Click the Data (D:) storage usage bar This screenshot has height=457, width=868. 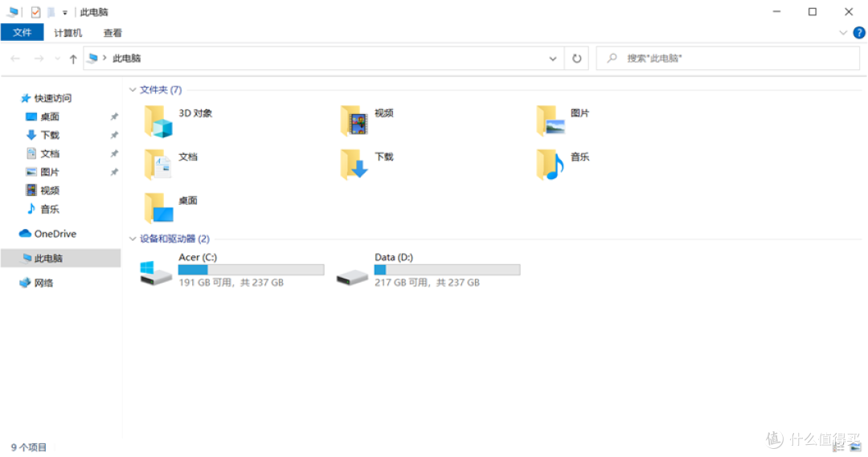(x=448, y=269)
